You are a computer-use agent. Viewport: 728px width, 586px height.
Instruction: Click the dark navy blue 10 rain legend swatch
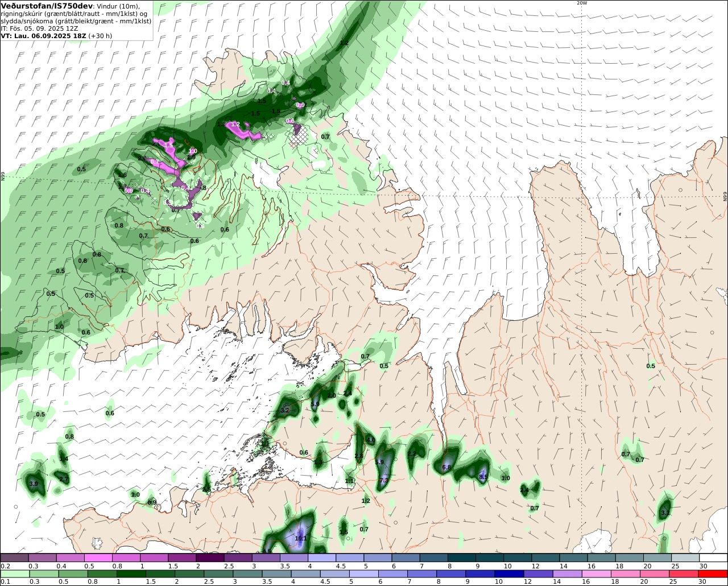click(509, 573)
